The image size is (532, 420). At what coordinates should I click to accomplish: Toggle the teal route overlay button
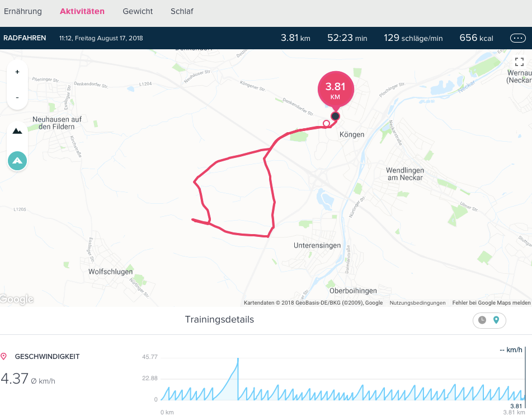[x=17, y=161]
